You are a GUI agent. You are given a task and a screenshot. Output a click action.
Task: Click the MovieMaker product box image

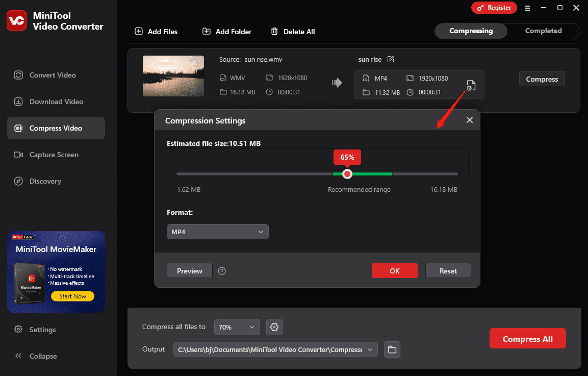point(29,283)
